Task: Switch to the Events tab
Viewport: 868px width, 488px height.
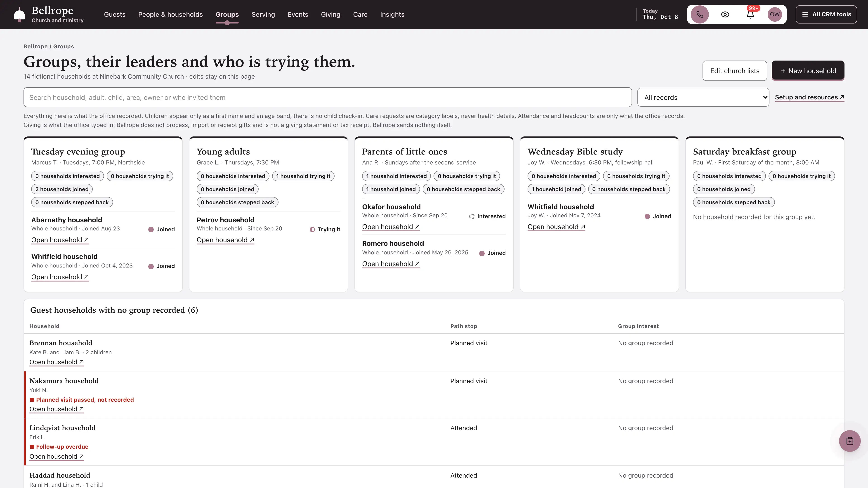Action: click(298, 14)
